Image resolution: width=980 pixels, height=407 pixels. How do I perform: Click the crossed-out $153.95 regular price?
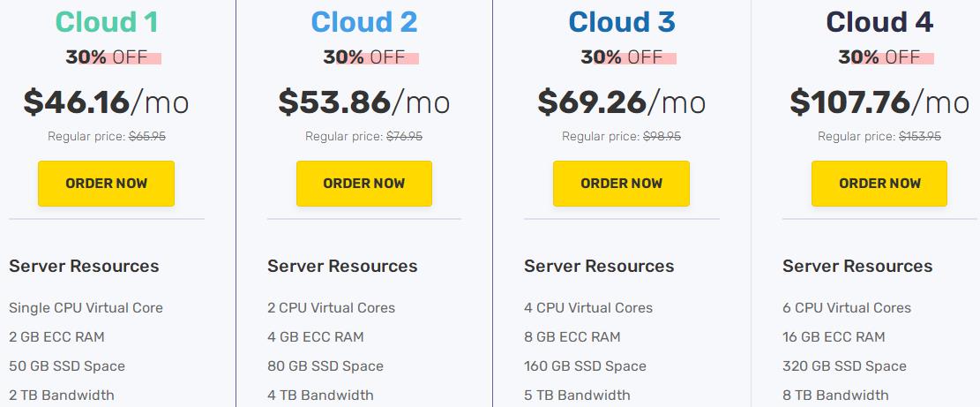pyautogui.click(x=920, y=137)
